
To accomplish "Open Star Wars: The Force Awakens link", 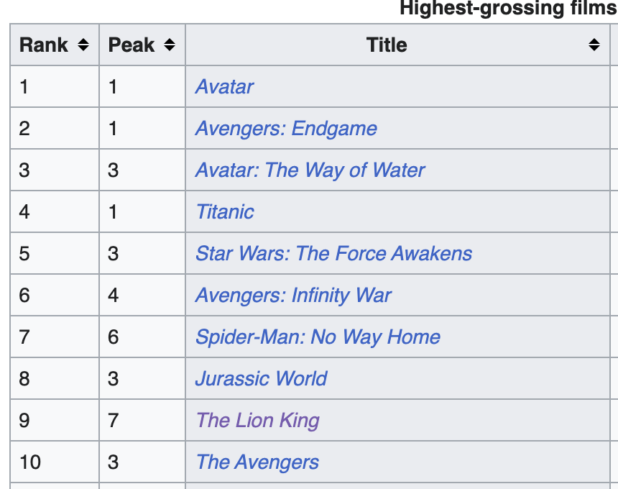I will [x=333, y=253].
